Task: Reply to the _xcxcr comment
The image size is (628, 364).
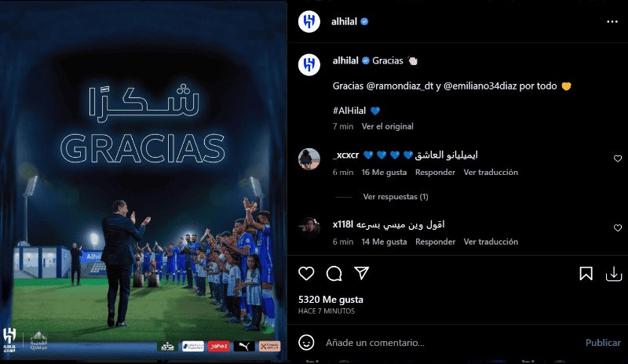Action: 435,172
